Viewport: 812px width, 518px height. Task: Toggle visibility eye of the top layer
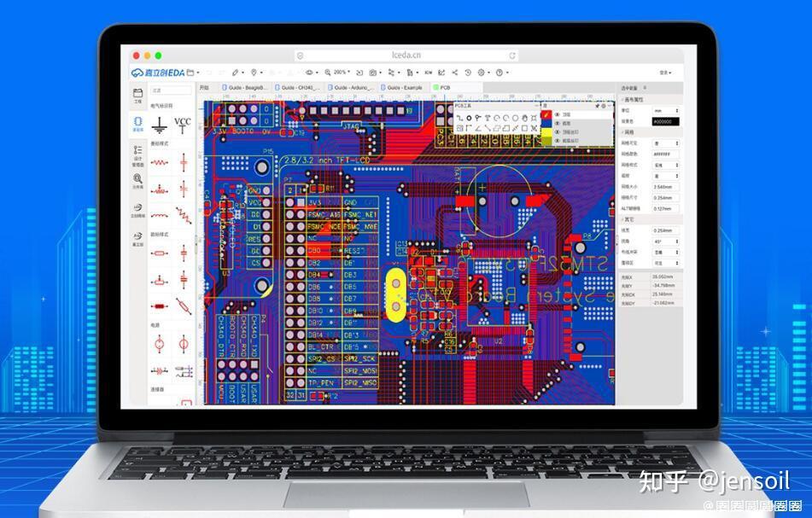pyautogui.click(x=558, y=114)
